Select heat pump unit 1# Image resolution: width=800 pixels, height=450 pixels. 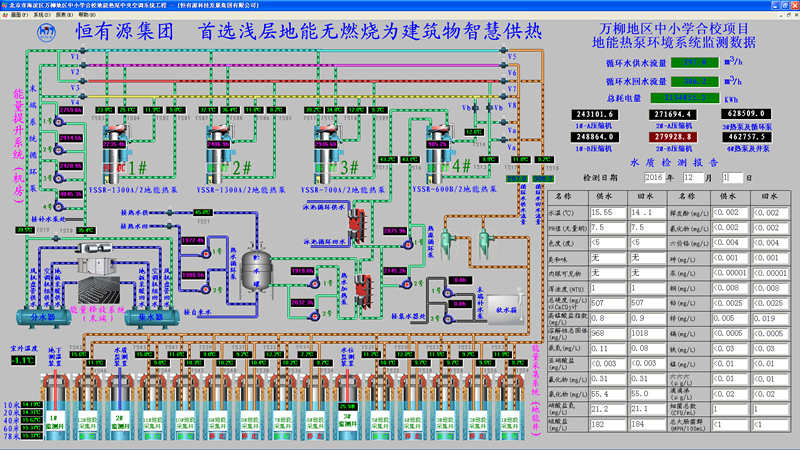tap(115, 153)
